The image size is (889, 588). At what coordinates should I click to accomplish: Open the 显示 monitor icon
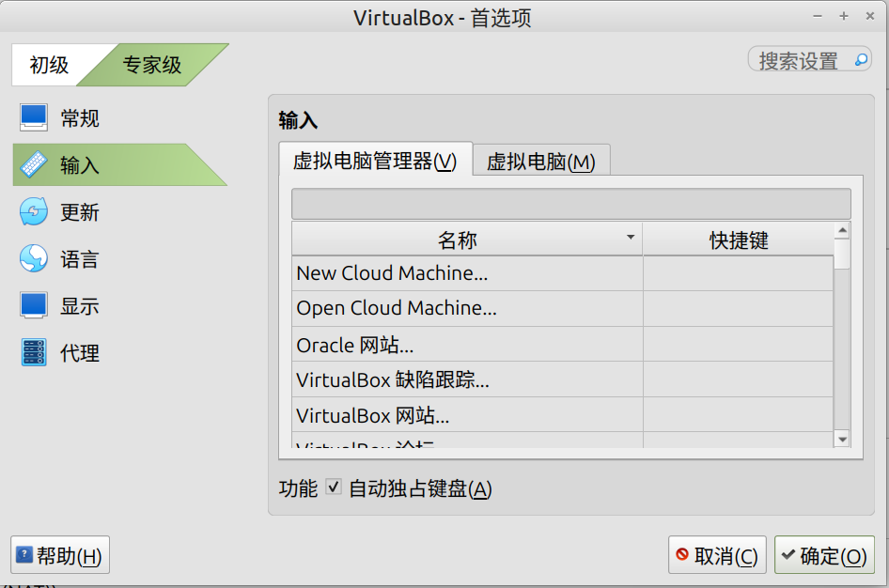point(34,306)
